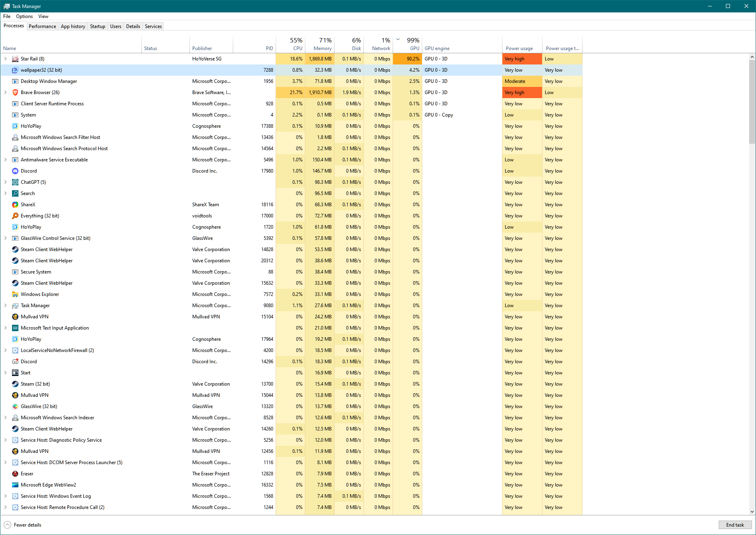Screen dimensions: 756x535
Task: Select the Client Server Runtime Process row
Action: tap(291, 104)
